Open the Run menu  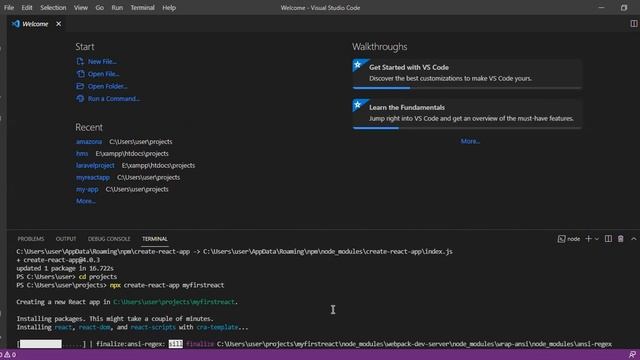(117, 8)
